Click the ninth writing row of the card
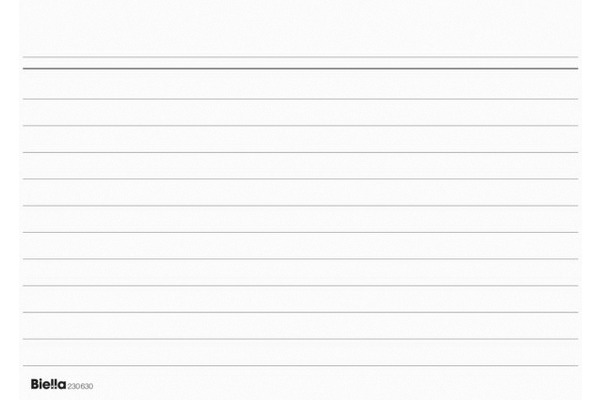 pyautogui.click(x=300, y=299)
